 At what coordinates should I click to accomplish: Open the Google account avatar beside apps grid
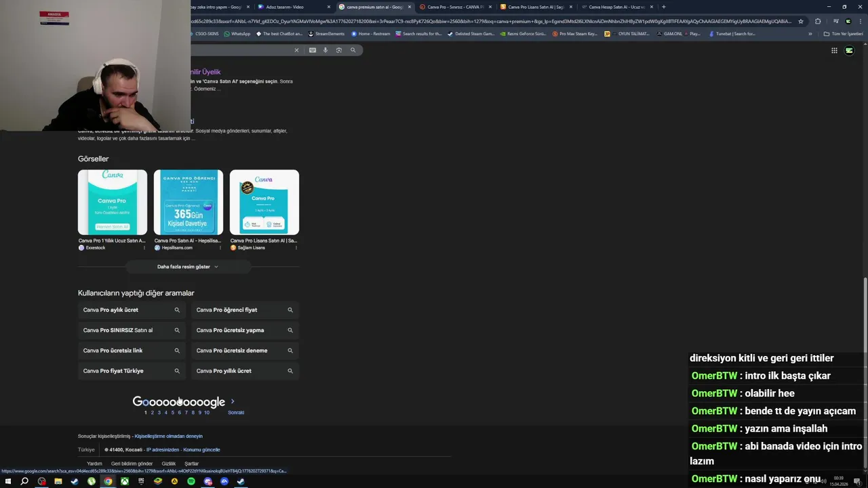click(x=849, y=50)
